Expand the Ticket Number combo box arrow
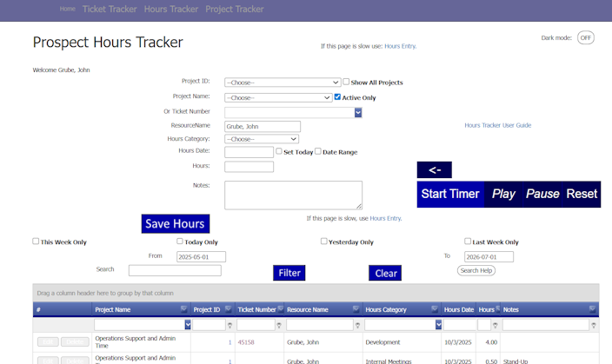Image resolution: width=612 pixels, height=364 pixels. pos(358,112)
